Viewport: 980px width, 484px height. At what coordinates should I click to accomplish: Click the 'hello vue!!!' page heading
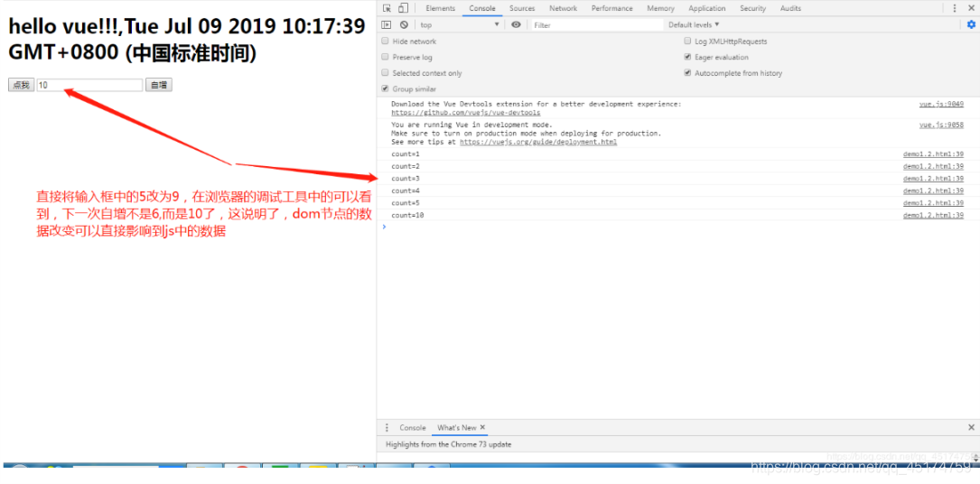[187, 39]
